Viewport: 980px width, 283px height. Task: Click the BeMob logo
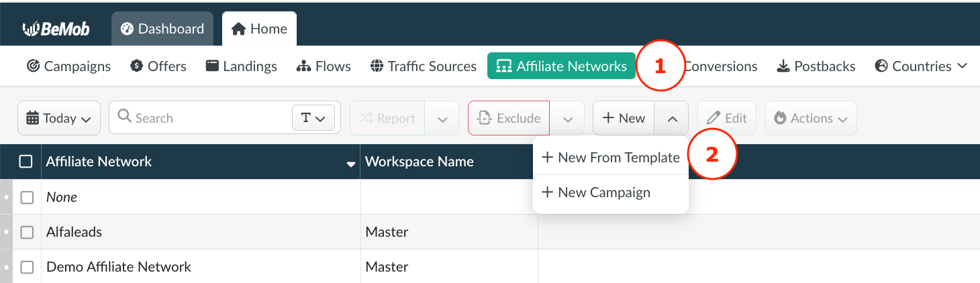[56, 29]
